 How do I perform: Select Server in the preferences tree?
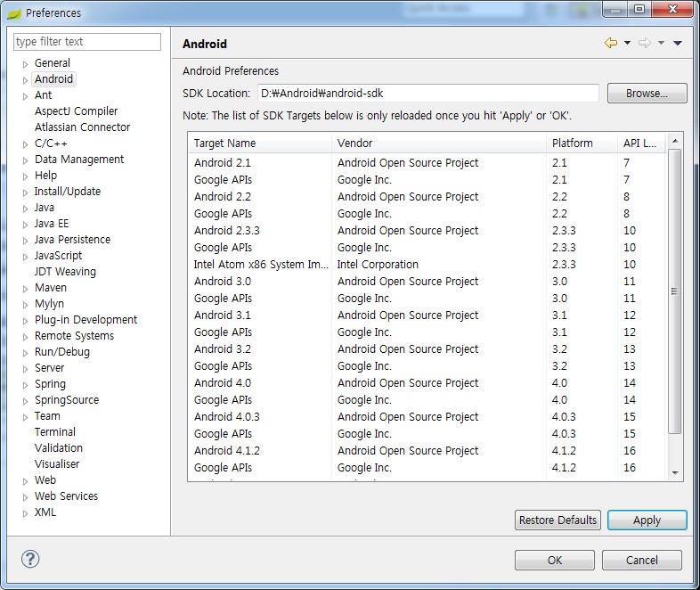49,368
